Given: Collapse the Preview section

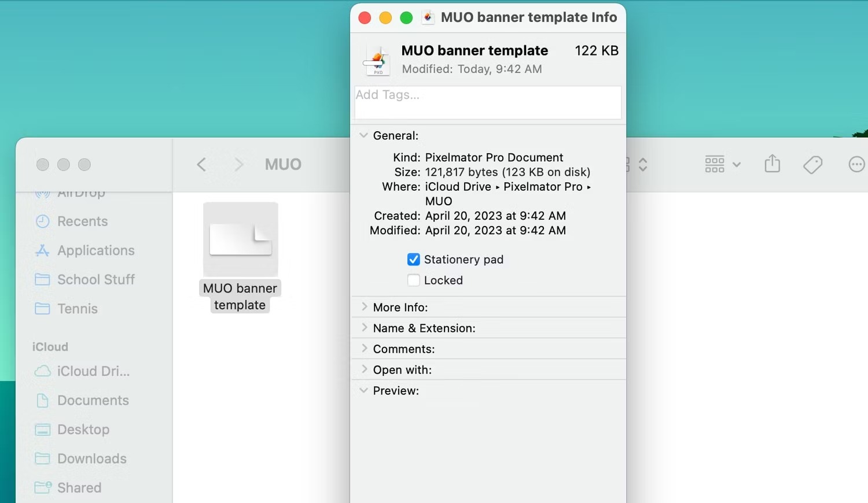Looking at the screenshot, I should pos(363,390).
